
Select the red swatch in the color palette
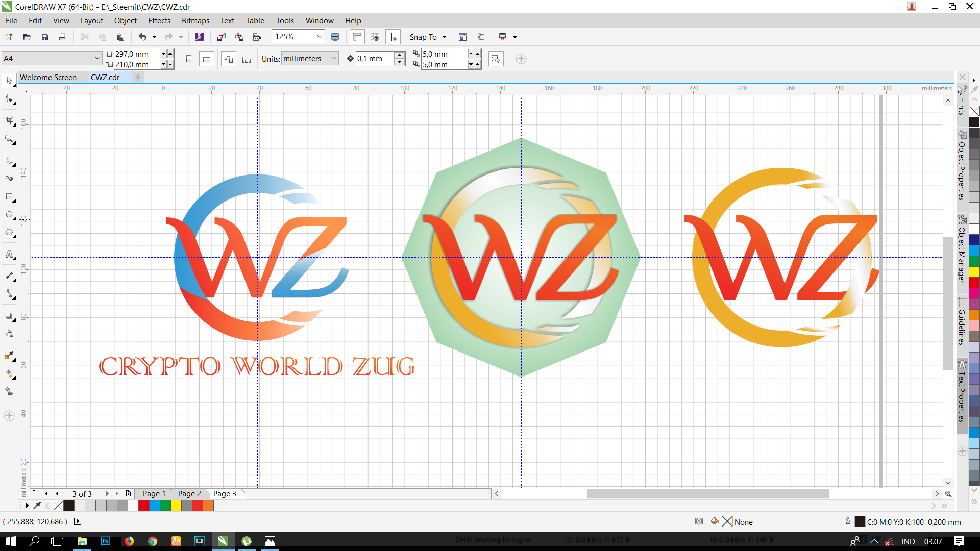(x=144, y=506)
